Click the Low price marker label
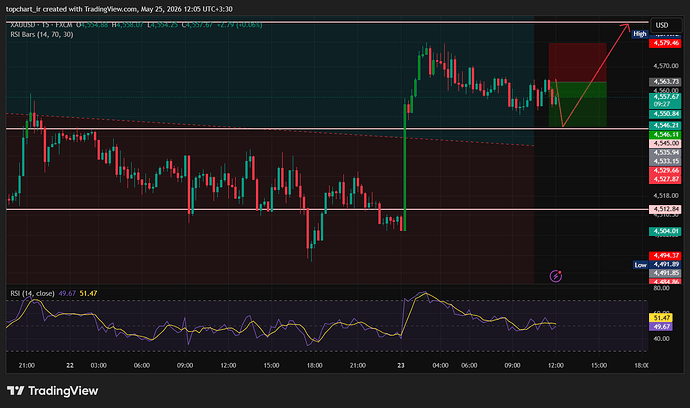The width and height of the screenshot is (690, 408). point(640,265)
